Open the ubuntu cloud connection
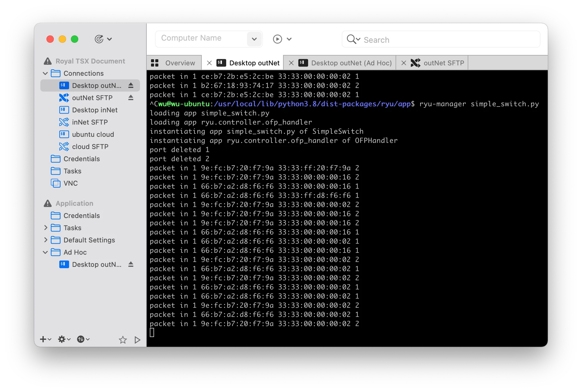Image resolution: width=582 pixels, height=392 pixels. coord(93,134)
